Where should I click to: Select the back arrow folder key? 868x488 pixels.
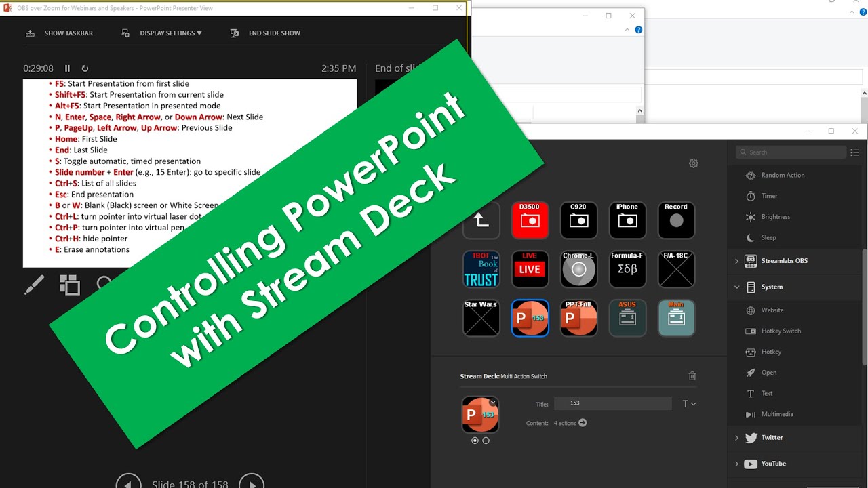point(481,220)
